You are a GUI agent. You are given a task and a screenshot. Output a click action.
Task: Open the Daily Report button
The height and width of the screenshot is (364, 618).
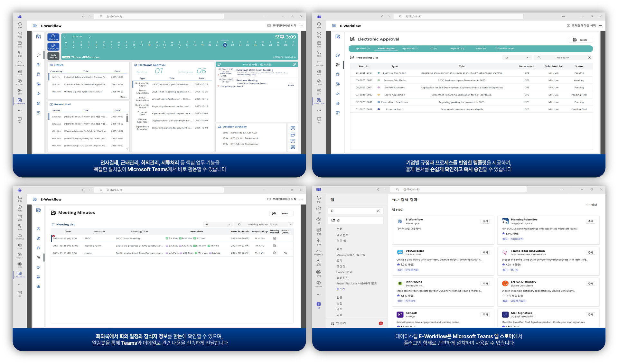pos(53,56)
